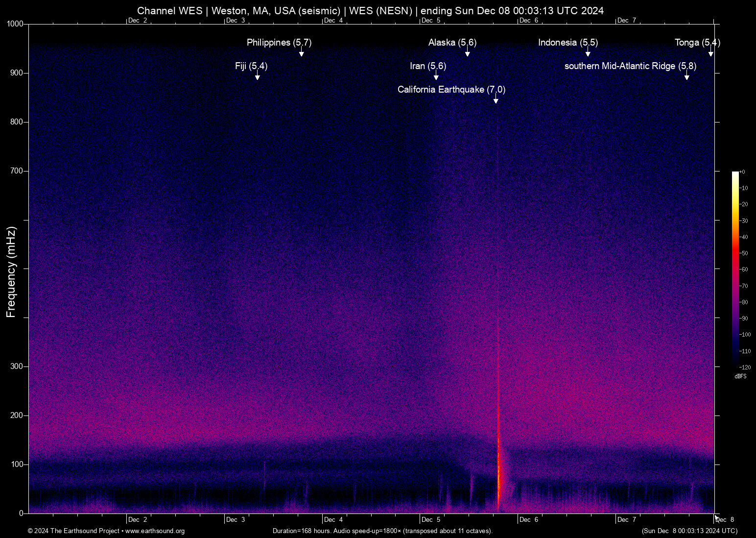Click the dBFS color scale bar

(x=735, y=269)
